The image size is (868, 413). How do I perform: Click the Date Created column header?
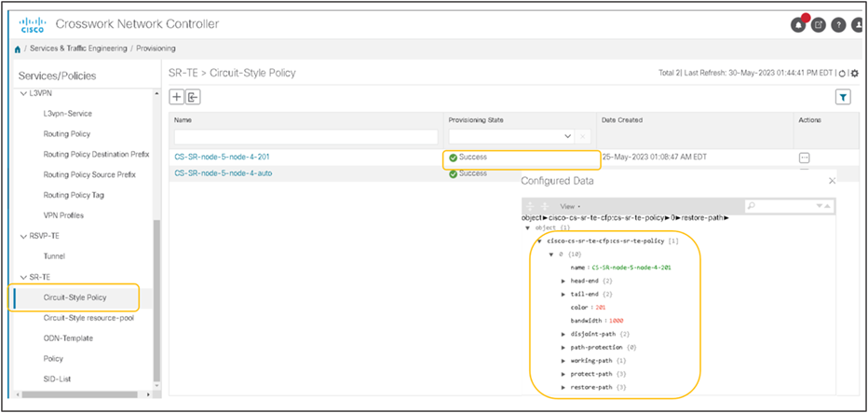click(x=621, y=119)
